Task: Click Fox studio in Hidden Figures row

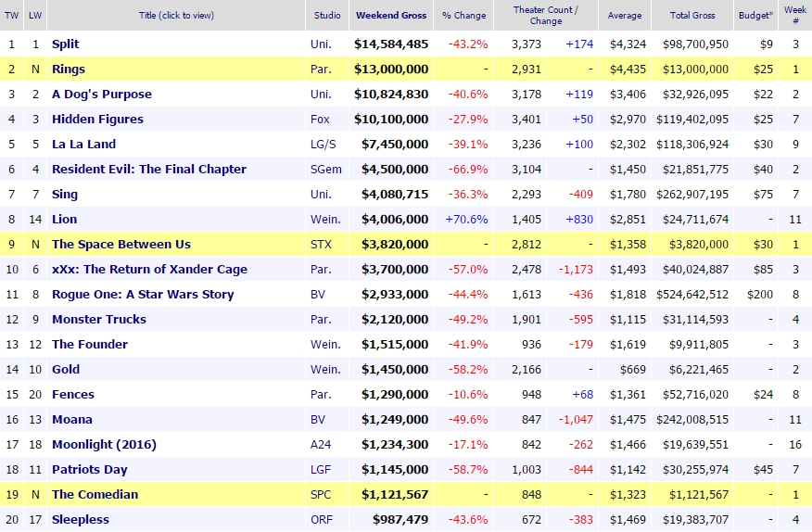Action: (x=320, y=120)
